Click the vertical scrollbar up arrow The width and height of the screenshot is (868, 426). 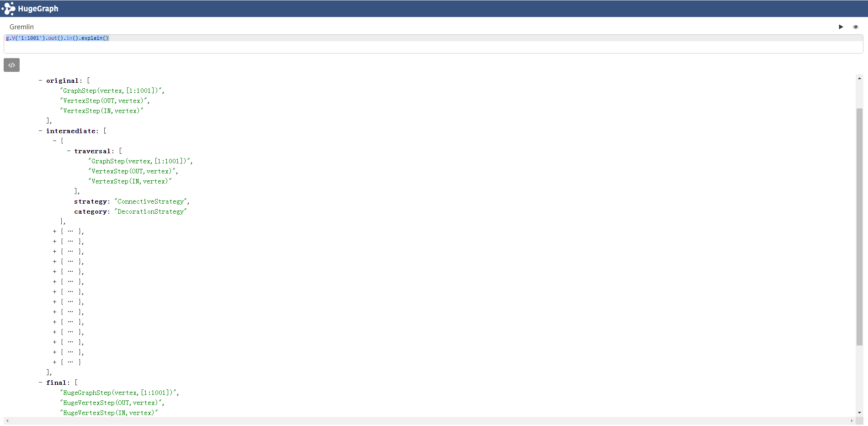(859, 78)
